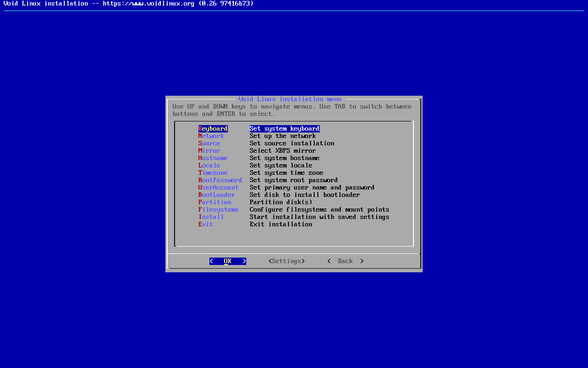Image resolution: width=588 pixels, height=368 pixels.
Task: Open the Settings button
Action: 286,261
